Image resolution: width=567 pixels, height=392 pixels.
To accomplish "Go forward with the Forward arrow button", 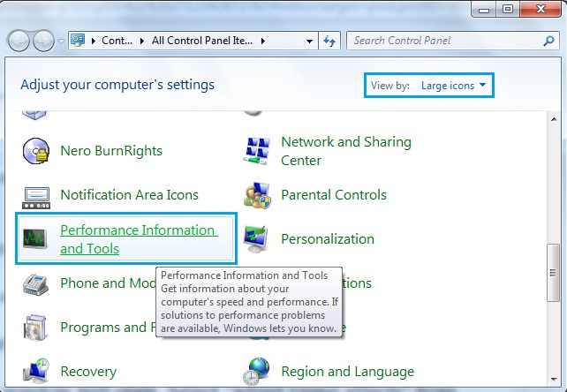I will click(x=43, y=41).
